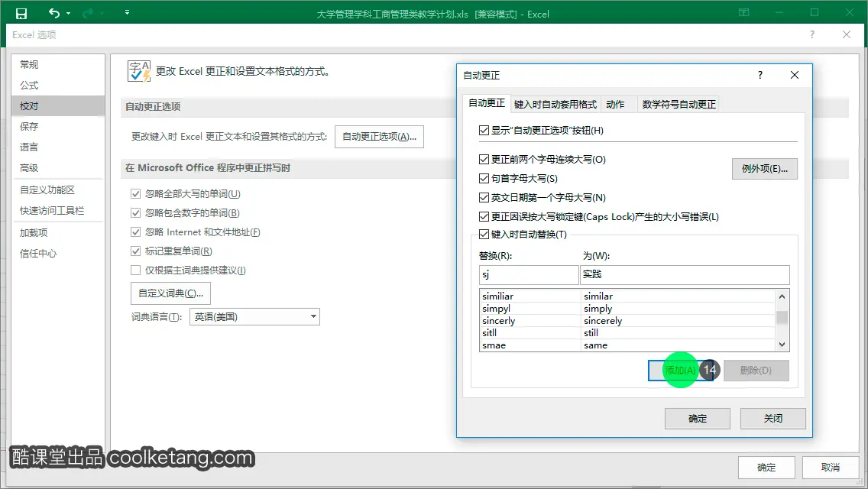Open 自定义功能区 category
Screen dimensions: 868x489
[x=58, y=190]
